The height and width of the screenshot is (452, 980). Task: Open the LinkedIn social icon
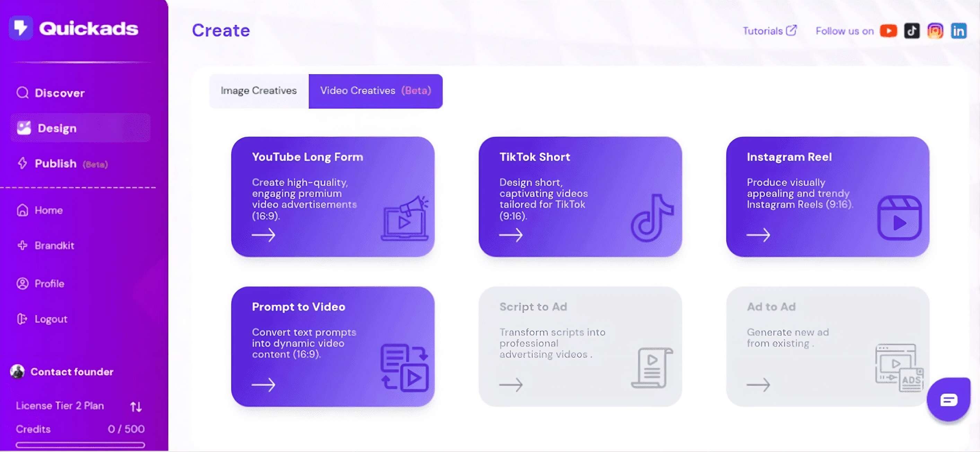click(958, 31)
